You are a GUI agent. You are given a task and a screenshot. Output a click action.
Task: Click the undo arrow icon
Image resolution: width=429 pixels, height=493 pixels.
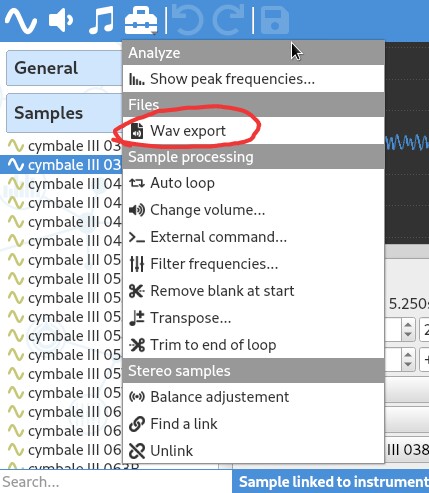click(x=187, y=21)
